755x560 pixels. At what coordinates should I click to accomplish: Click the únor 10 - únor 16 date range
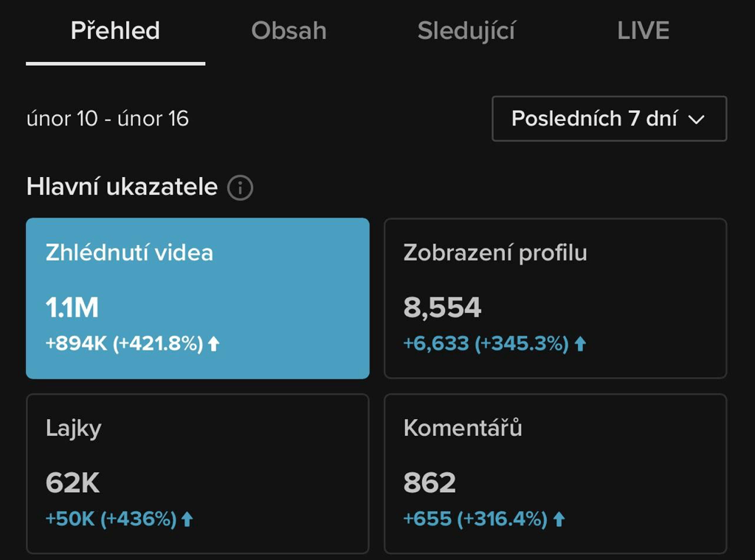coord(107,119)
